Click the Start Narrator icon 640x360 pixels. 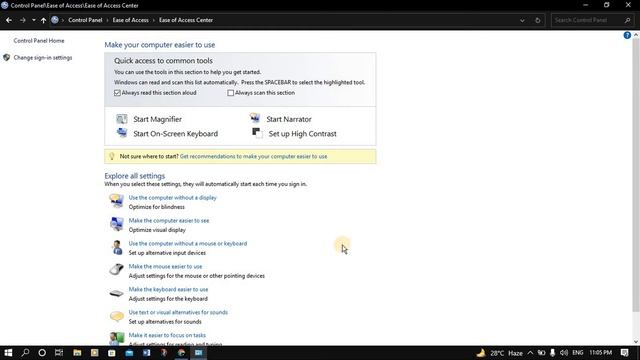click(x=255, y=118)
